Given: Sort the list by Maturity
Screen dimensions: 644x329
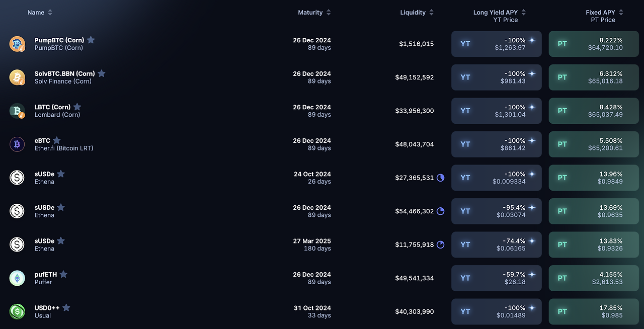Looking at the screenshot, I should (x=314, y=12).
